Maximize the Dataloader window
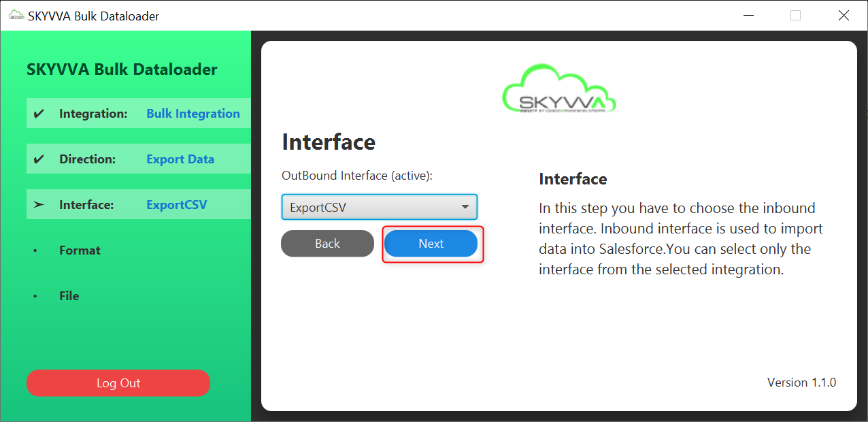This screenshot has height=422, width=868. 795,15
